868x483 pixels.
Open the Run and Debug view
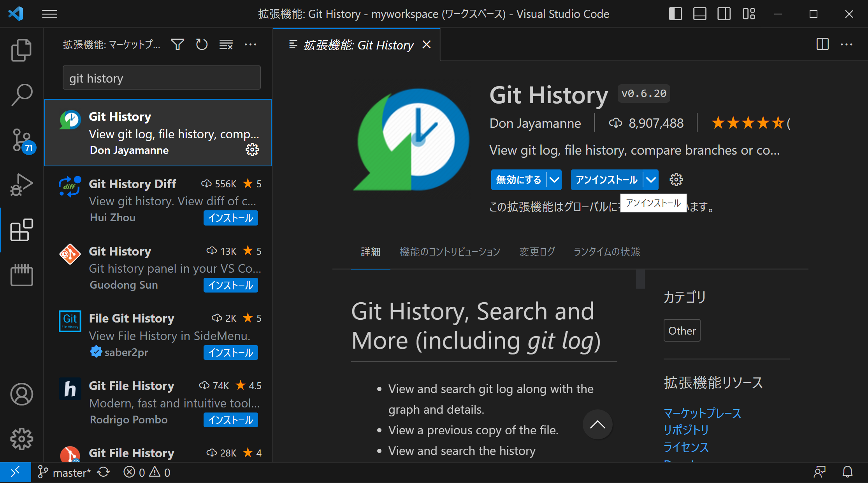(x=21, y=185)
